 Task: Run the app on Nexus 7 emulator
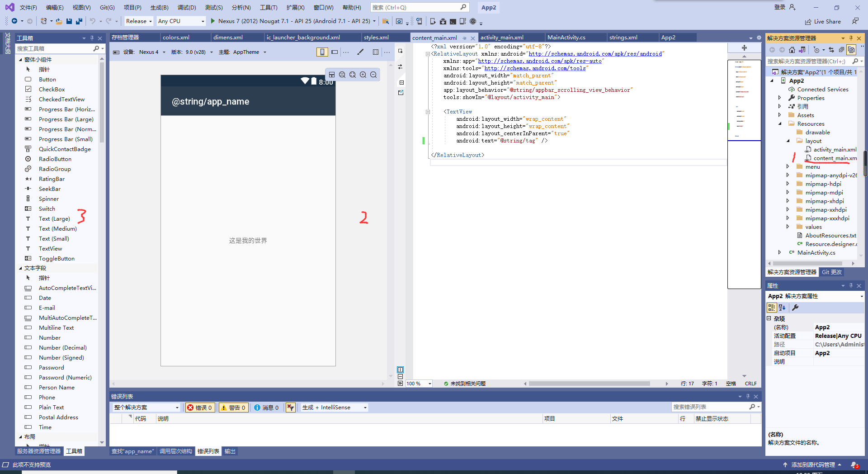point(212,21)
